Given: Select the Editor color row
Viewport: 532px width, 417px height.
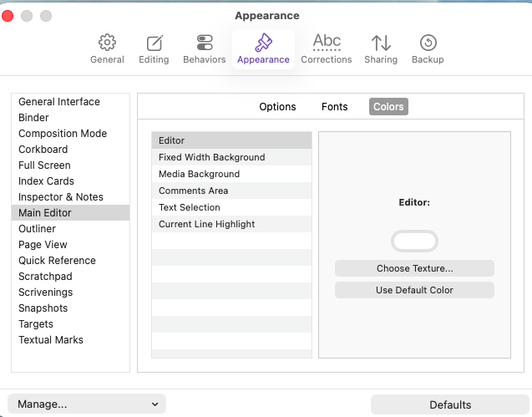Looking at the screenshot, I should [231, 140].
